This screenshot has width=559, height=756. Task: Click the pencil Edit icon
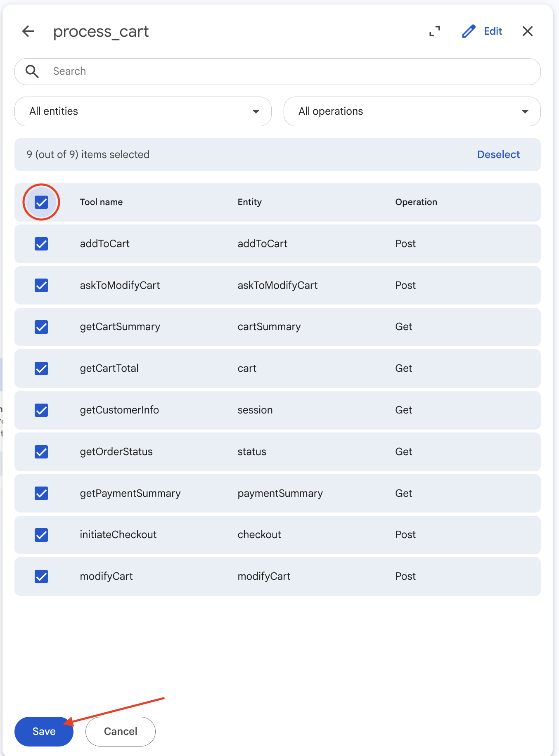click(469, 31)
